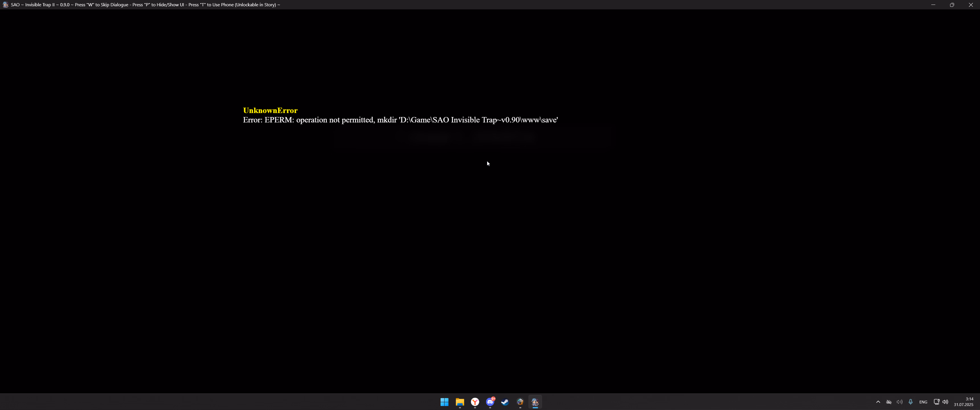Open the orange circle-A app on taskbar
The image size is (980, 410).
(x=520, y=402)
